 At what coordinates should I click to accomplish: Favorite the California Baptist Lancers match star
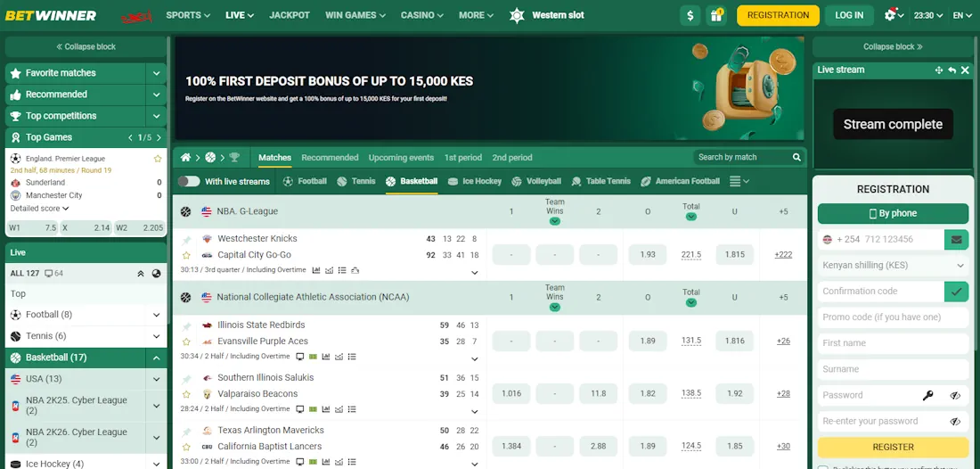(x=186, y=447)
